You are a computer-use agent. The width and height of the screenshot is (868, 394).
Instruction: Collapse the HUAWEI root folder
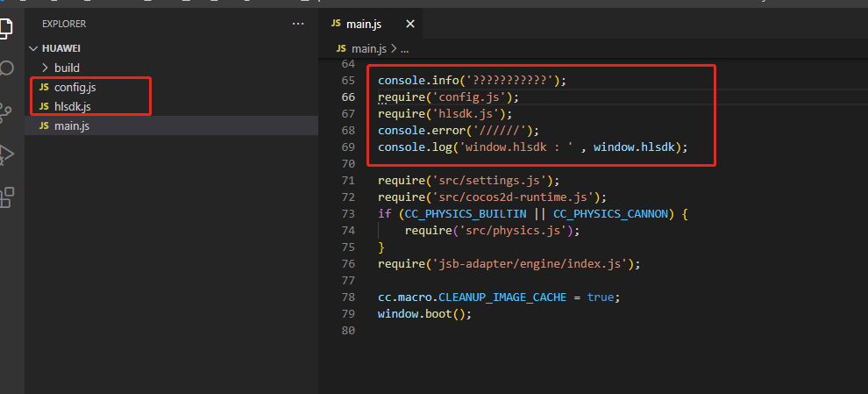tap(172, 48)
